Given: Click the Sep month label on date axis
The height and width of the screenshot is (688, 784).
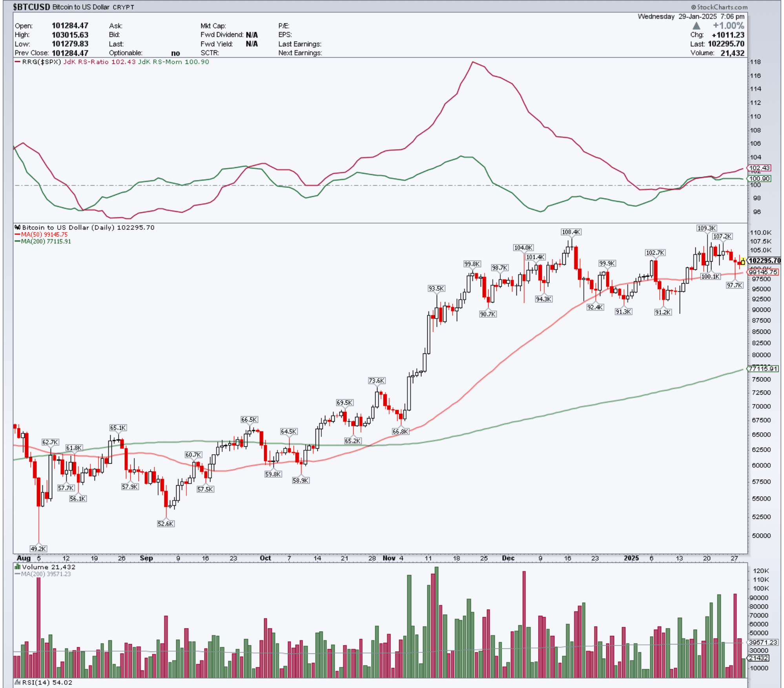Looking at the screenshot, I should (146, 558).
